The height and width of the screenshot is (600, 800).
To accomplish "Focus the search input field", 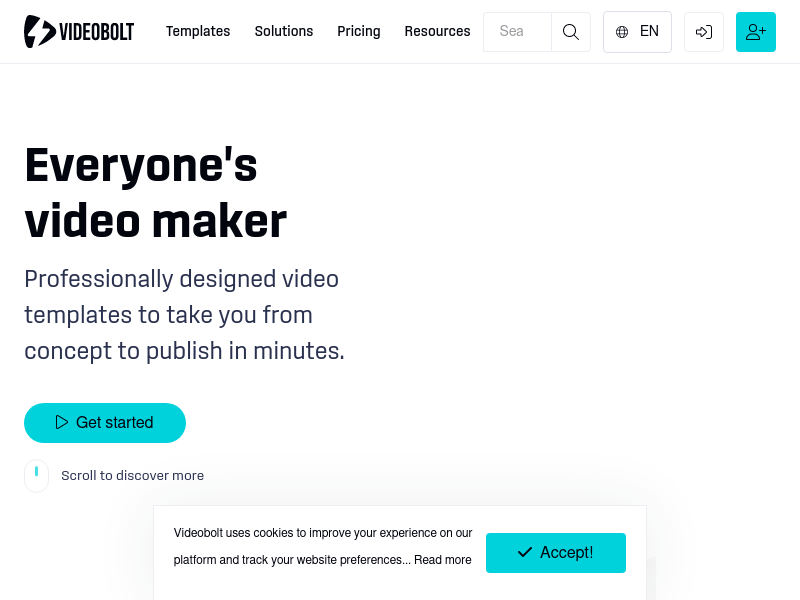I will point(517,32).
